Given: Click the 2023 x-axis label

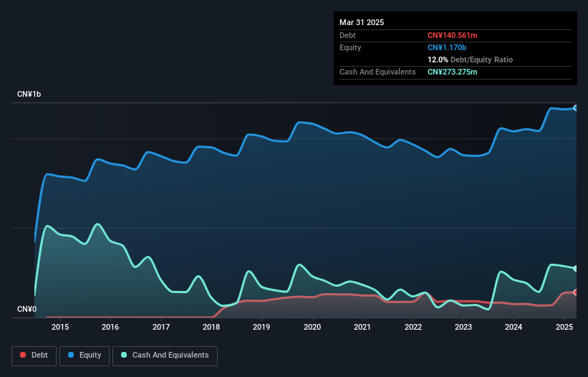Looking at the screenshot, I should coord(463,327).
